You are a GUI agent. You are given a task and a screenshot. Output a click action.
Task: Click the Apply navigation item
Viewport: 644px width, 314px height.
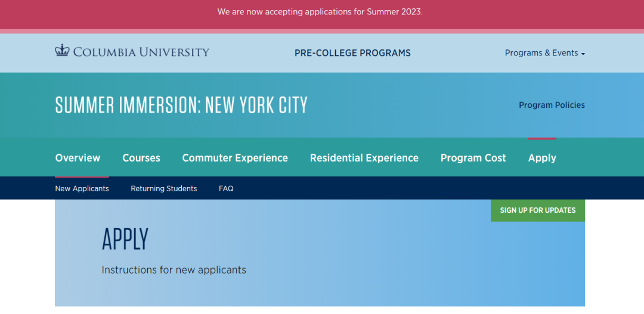tap(542, 158)
